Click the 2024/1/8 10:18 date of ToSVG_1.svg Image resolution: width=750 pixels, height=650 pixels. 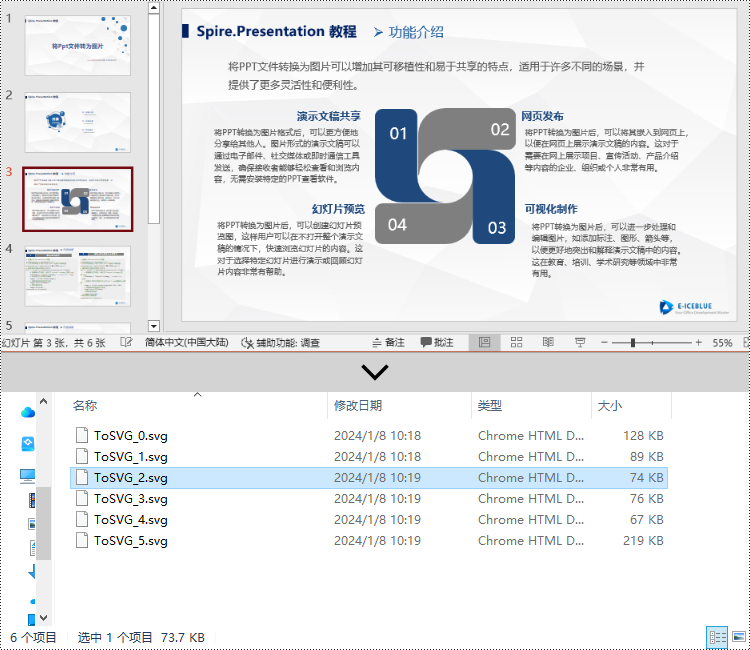(377, 457)
